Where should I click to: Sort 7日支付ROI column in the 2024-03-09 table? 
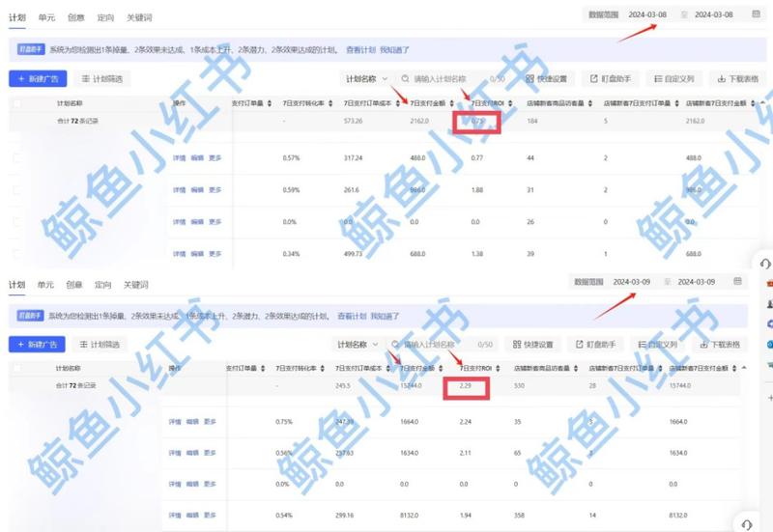[498, 368]
